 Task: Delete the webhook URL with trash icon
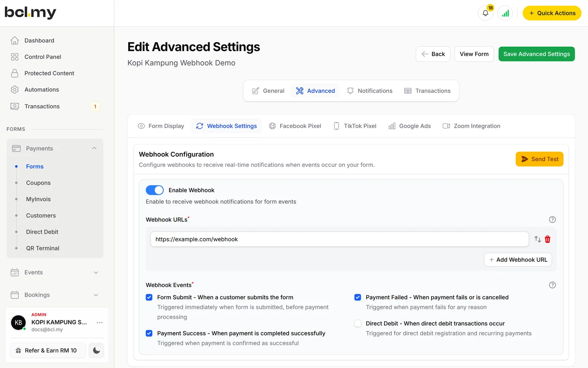[548, 239]
